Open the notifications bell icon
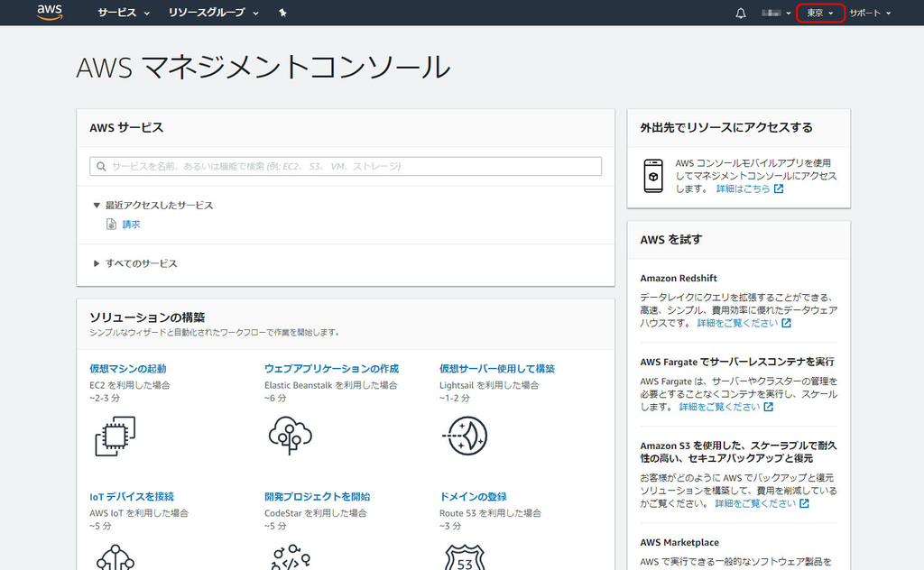The width and height of the screenshot is (924, 570). pos(741,13)
